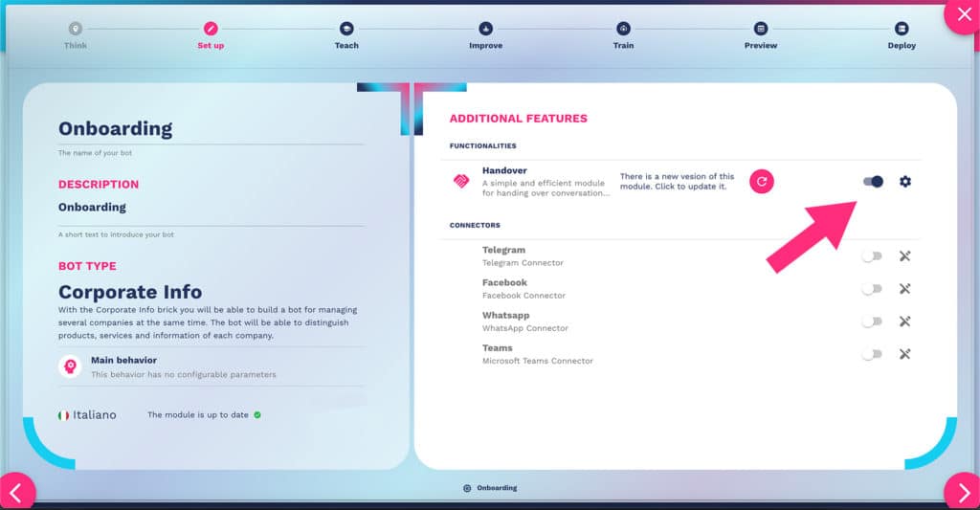The height and width of the screenshot is (510, 980).
Task: Enable the Facebook connector toggle
Action: [871, 289]
